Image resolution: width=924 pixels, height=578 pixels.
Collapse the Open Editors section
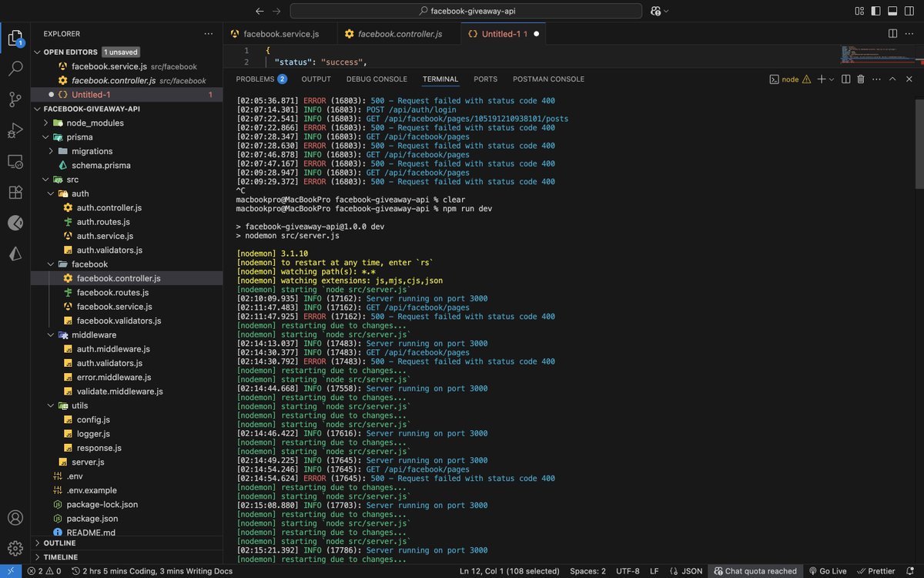tap(37, 52)
